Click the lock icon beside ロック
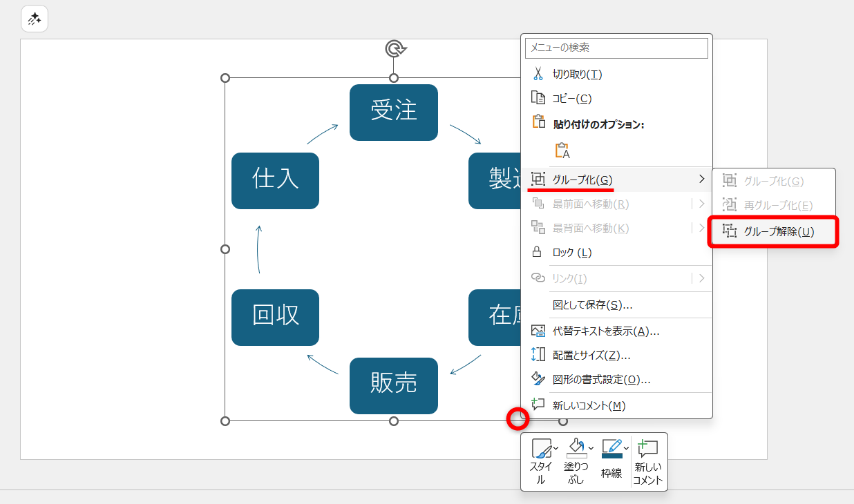This screenshot has height=504, width=854. click(537, 252)
